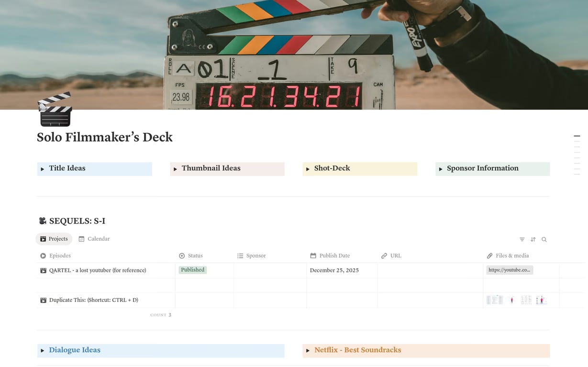Screen dimensions: 588x367
Task: Click the Status column header icon
Action: tap(182, 256)
